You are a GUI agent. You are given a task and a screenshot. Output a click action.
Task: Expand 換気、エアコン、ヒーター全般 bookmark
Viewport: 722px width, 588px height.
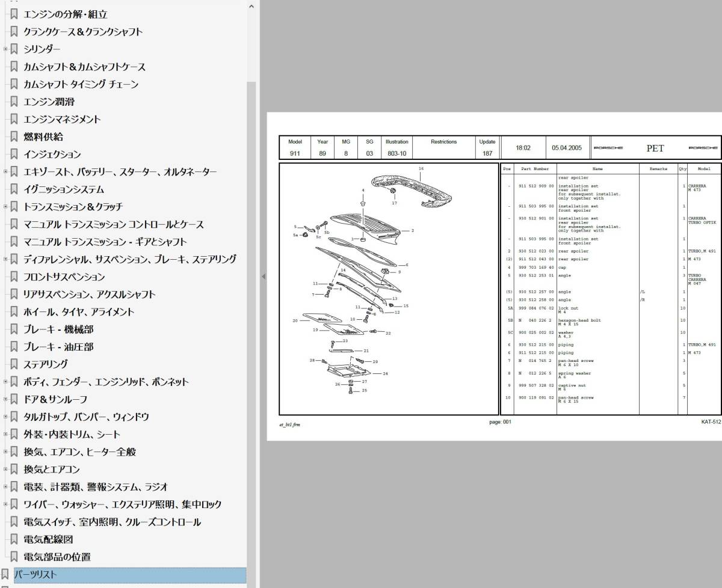[5, 452]
